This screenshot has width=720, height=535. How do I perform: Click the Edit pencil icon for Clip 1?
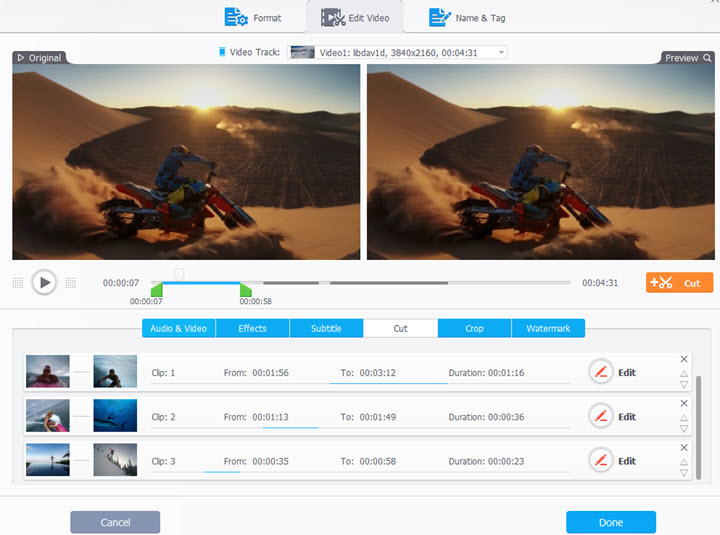[601, 372]
